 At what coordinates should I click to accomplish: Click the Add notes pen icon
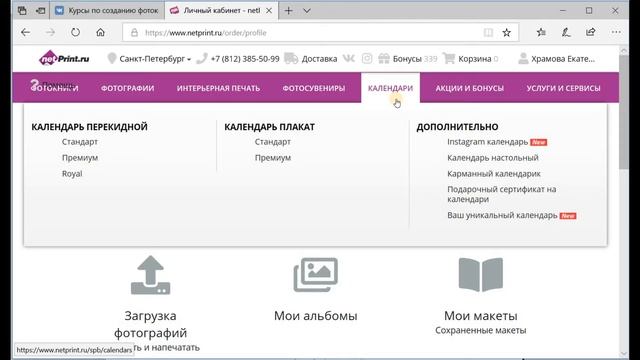click(x=566, y=32)
